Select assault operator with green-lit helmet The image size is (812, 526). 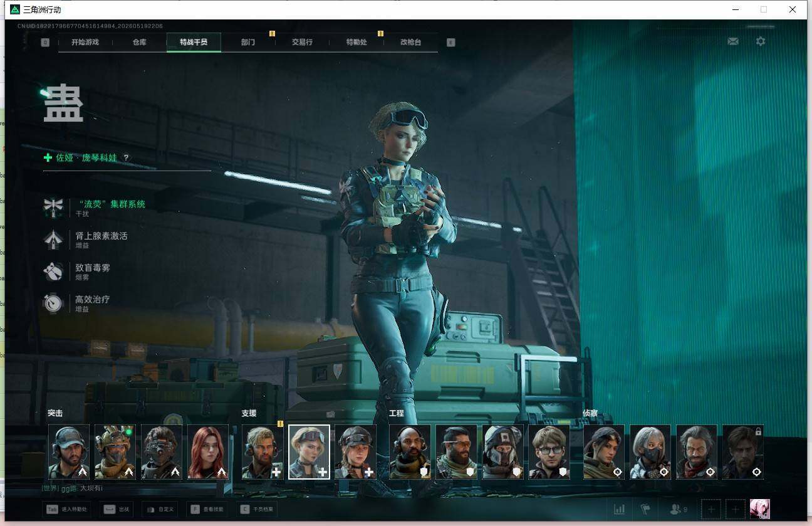pos(115,452)
